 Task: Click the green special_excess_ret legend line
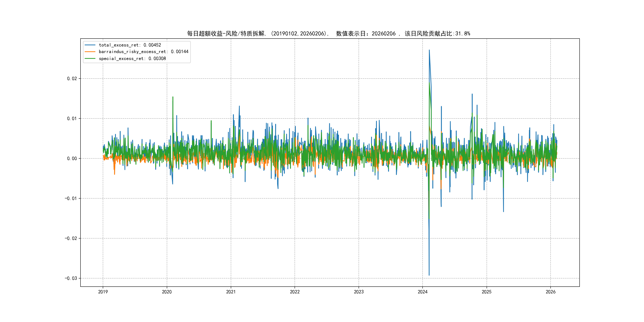click(90, 58)
